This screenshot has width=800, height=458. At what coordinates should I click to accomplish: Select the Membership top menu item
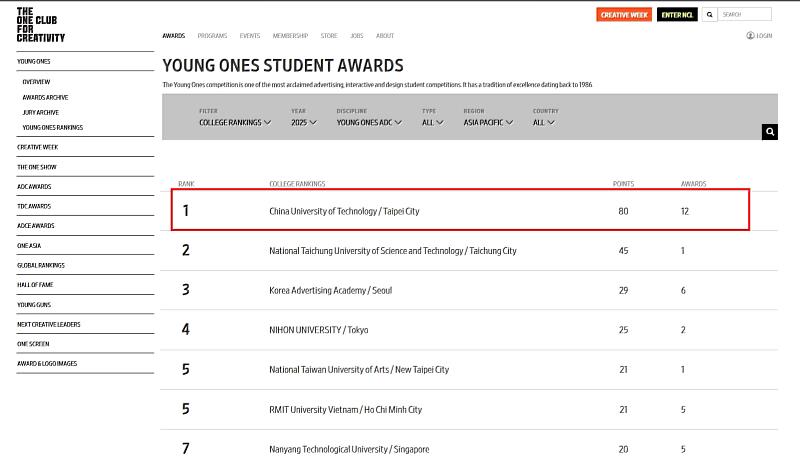[290, 36]
